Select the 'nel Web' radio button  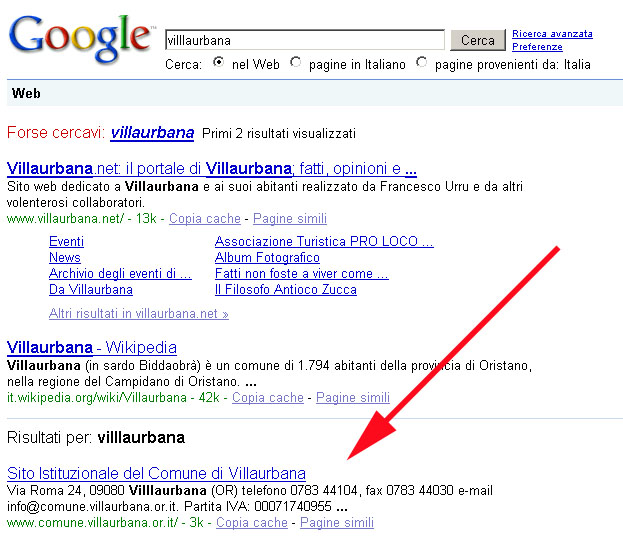tap(218, 62)
